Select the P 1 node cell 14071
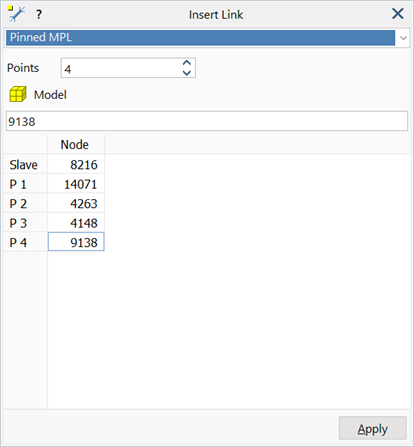This screenshot has height=447, width=414. [76, 184]
